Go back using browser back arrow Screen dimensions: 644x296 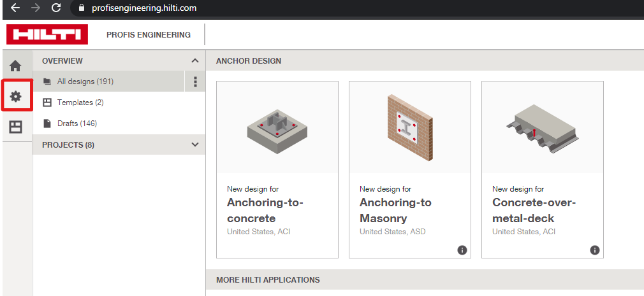click(15, 8)
